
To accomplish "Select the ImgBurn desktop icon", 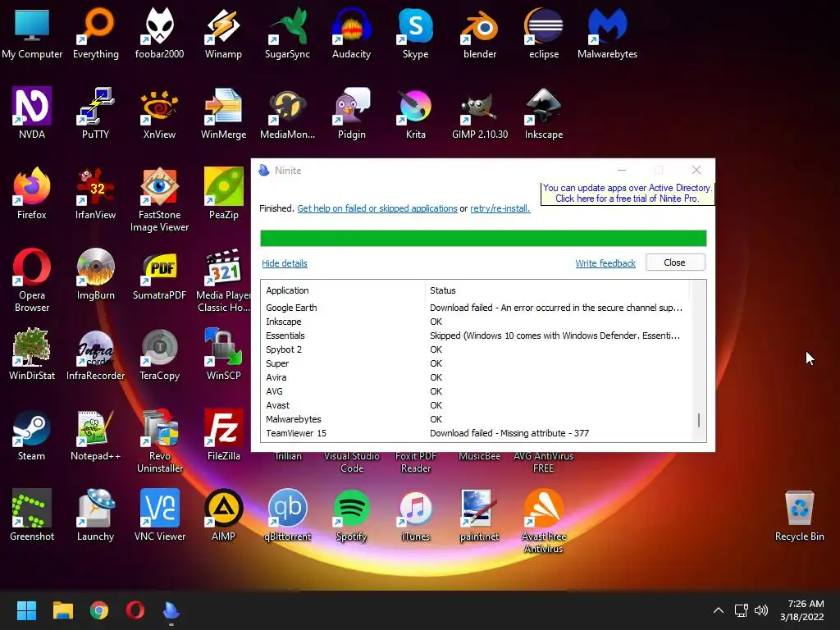I will pyautogui.click(x=95, y=274).
